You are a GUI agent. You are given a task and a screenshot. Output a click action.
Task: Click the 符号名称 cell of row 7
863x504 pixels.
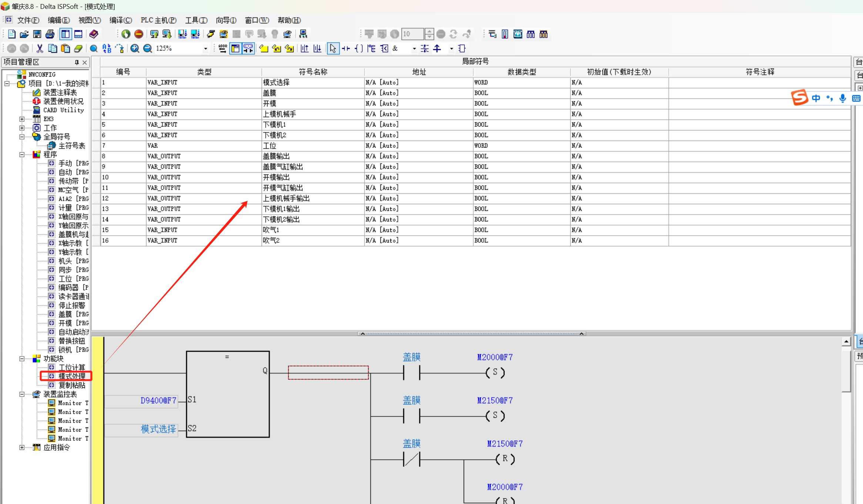[312, 146]
